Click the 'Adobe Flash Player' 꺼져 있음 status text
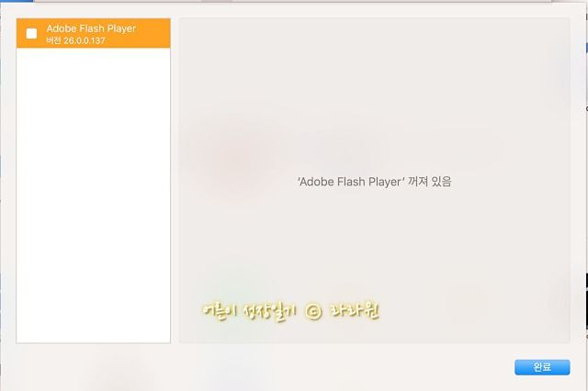The width and height of the screenshot is (588, 391). (374, 182)
